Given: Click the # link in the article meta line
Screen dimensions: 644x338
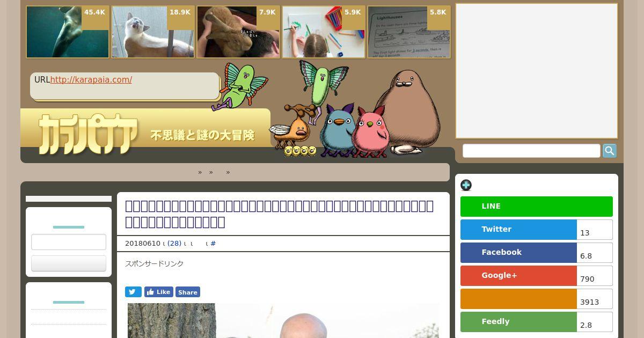Looking at the screenshot, I should [x=213, y=244].
